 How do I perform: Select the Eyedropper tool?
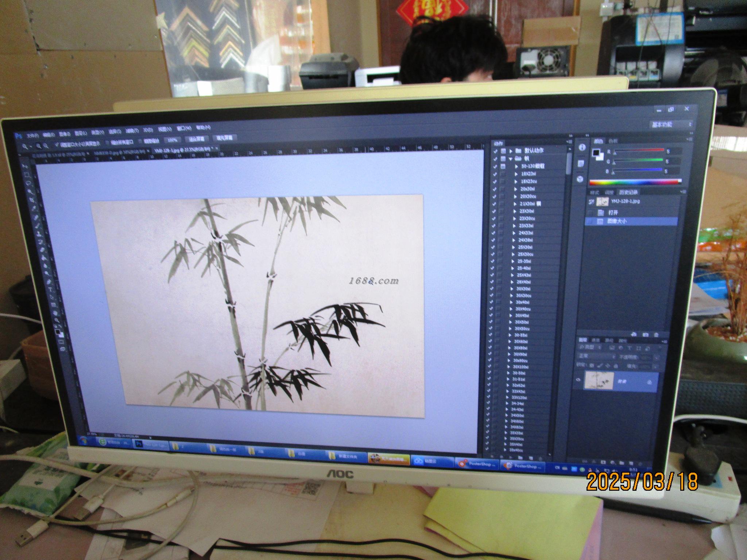pyautogui.click(x=34, y=209)
